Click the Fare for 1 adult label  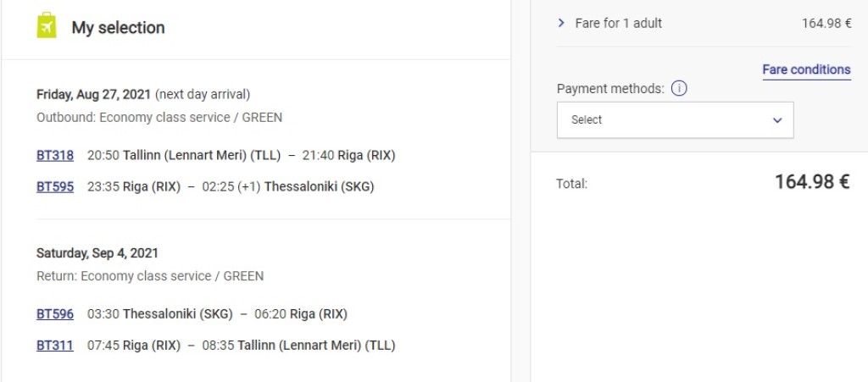tap(618, 23)
